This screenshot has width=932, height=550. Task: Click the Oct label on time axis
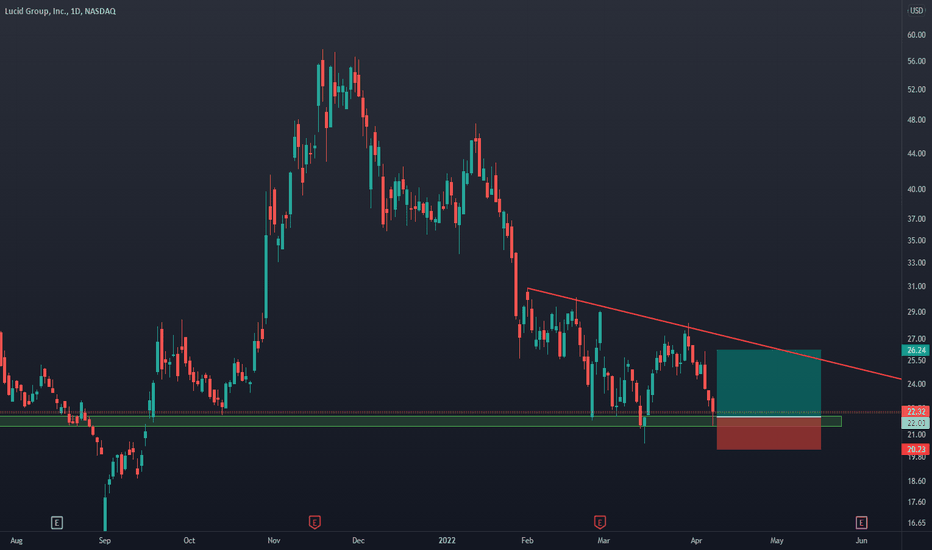click(x=189, y=540)
